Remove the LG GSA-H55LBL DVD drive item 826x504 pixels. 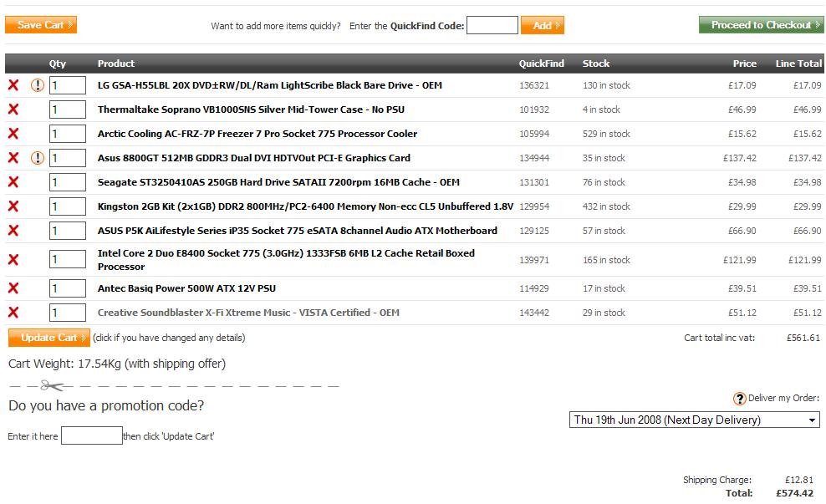[x=13, y=84]
